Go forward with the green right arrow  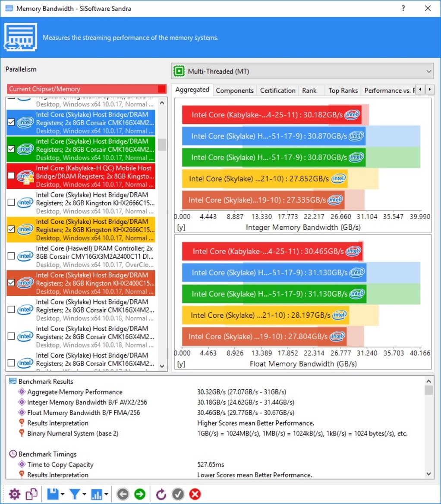140,494
